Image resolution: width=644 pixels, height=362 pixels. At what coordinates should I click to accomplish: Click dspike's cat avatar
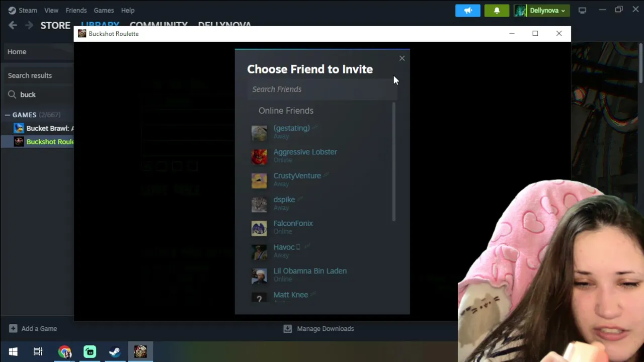click(259, 204)
